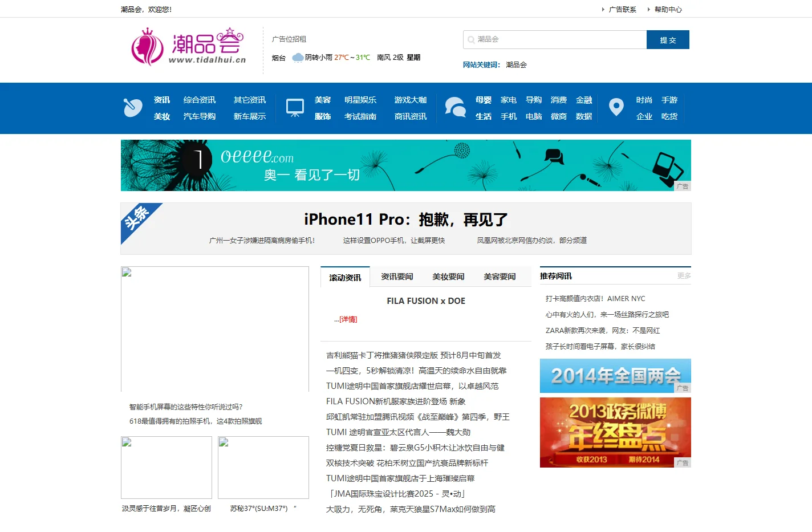This screenshot has width=812, height=532.
Task: Open 双核技术突破 花柏禾树立国产抗衰品牌新标杆
Action: click(x=407, y=463)
